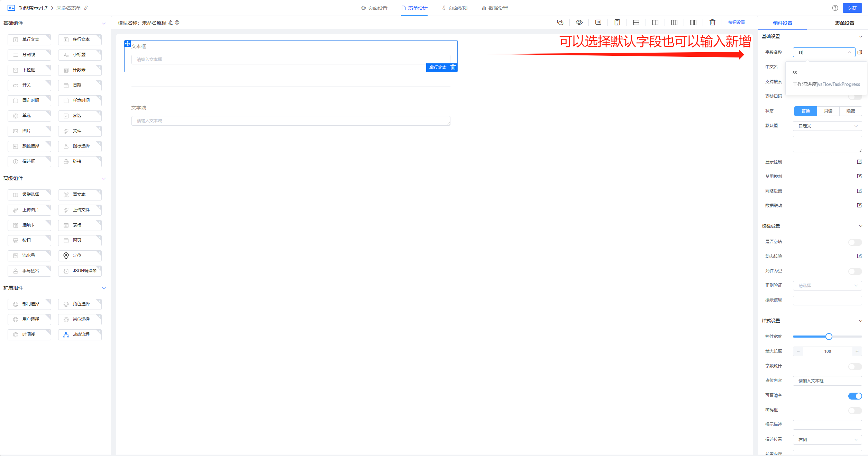This screenshot has width=868, height=456.
Task: Open the 正则验证 dropdown
Action: pyautogui.click(x=827, y=286)
